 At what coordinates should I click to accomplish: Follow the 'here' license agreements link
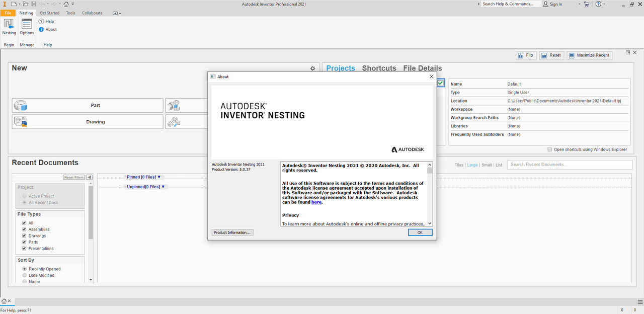tap(316, 202)
